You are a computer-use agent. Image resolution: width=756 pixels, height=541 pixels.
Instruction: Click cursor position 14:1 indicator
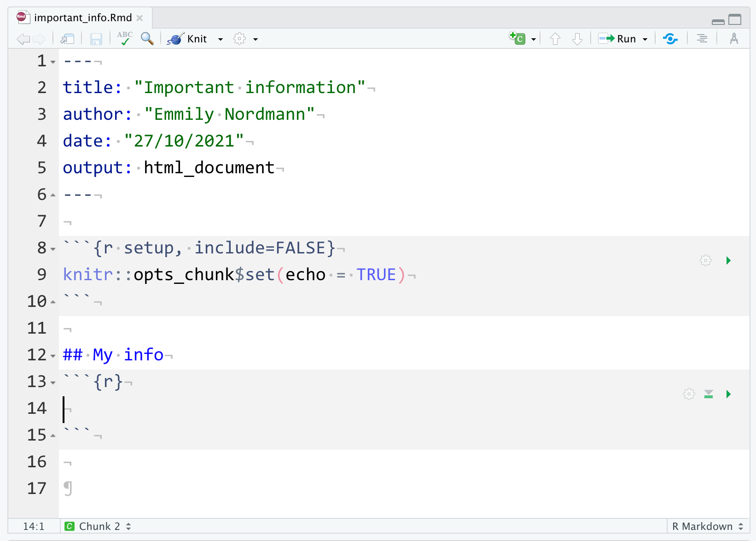click(34, 526)
